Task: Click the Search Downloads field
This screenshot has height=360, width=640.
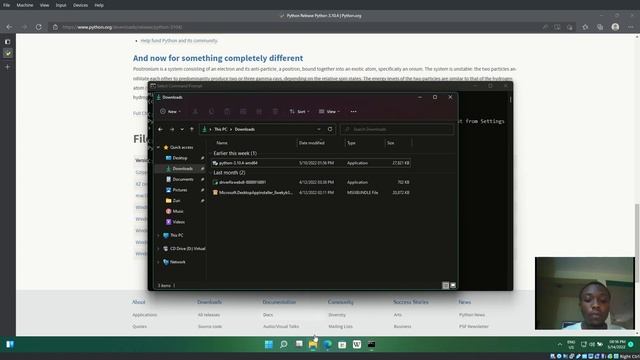Action: click(397, 129)
